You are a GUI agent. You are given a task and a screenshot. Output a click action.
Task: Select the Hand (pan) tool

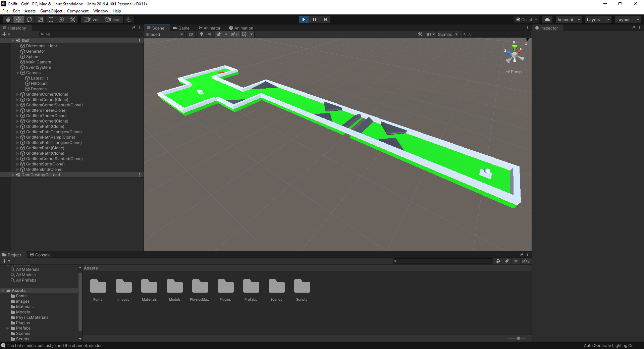tap(7, 19)
